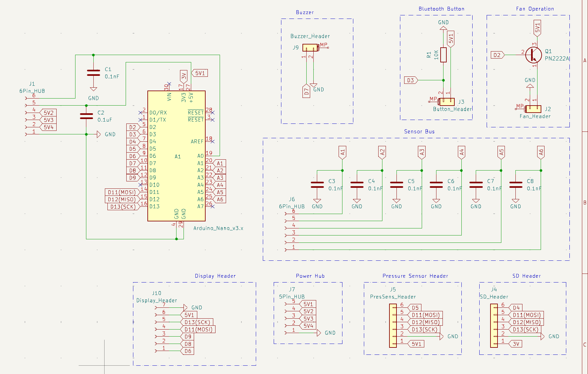Select the 5V4 label in Power Hub
Screen dimensions: 588x374
coord(308,326)
